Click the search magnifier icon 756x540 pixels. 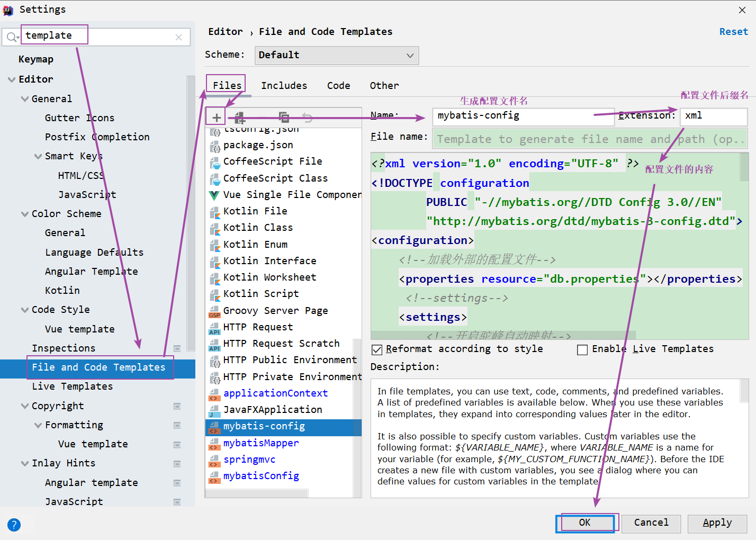pos(12,37)
